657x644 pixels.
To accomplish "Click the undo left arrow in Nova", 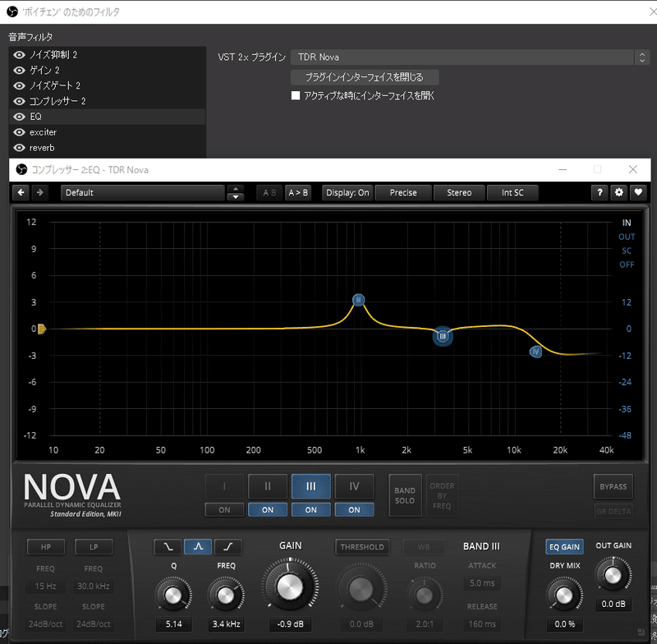I will tap(21, 193).
